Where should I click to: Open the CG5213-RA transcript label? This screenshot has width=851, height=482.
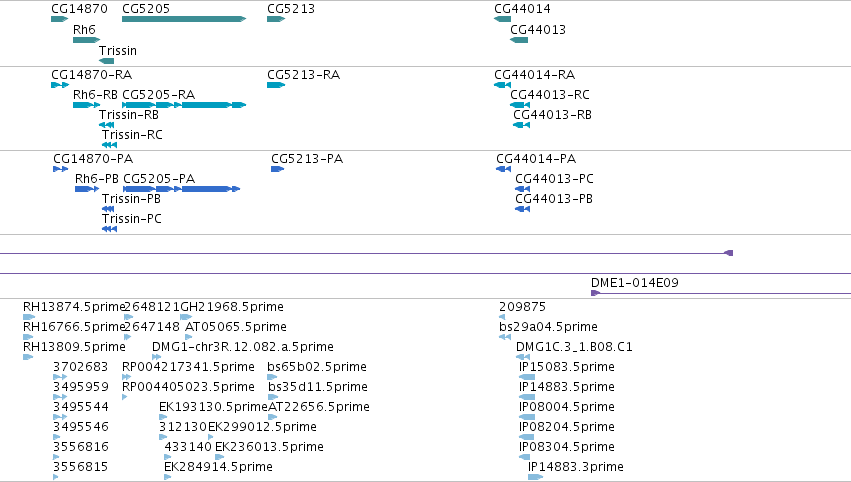[303, 74]
